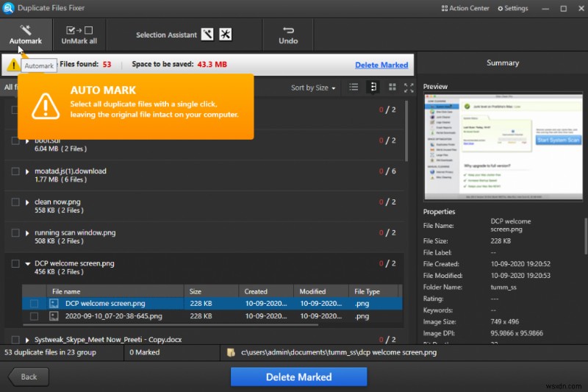Click the file table horizontal scrollbar
Image resolution: width=588 pixels, height=392 pixels.
(x=171, y=325)
